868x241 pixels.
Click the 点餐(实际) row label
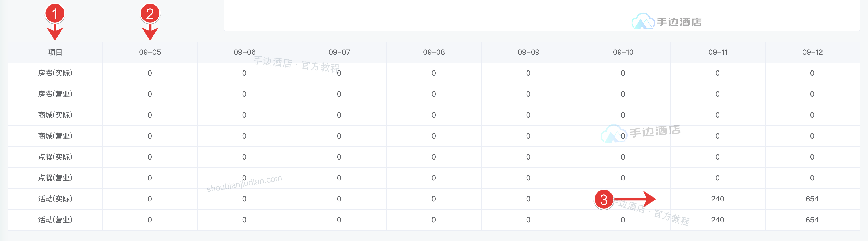(55, 157)
